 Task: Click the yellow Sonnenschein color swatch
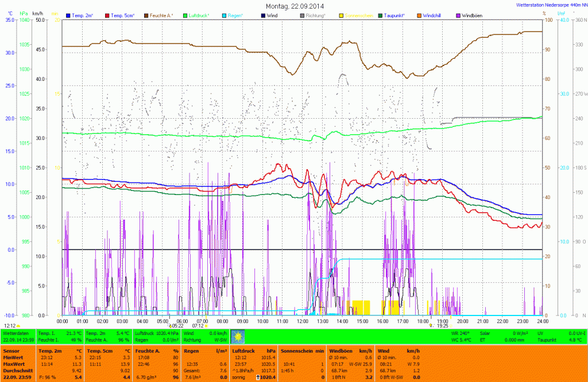[342, 15]
